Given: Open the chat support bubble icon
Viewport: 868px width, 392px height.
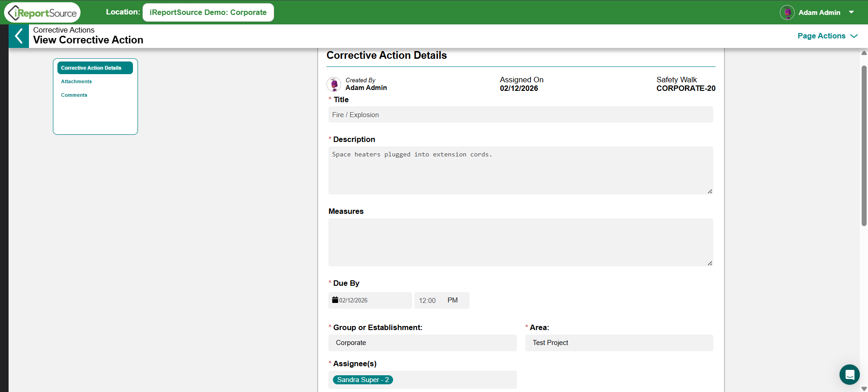Looking at the screenshot, I should (849, 374).
